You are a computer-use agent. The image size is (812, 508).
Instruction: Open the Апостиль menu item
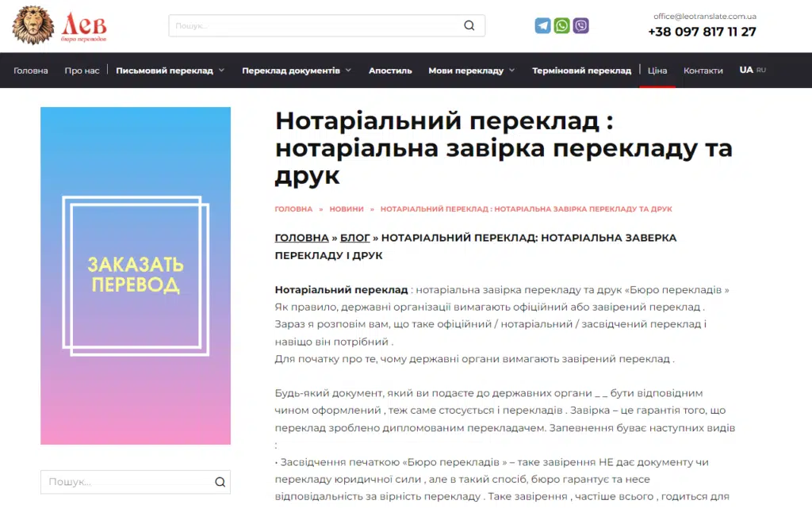[x=390, y=71]
